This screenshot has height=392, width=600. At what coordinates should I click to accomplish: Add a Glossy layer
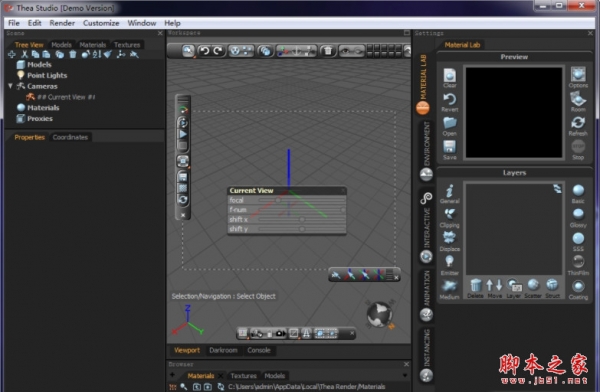point(578,218)
